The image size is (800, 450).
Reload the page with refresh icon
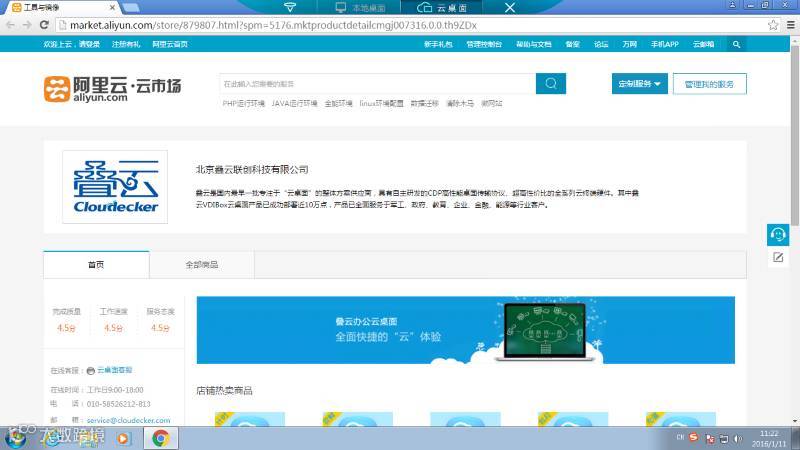44,25
